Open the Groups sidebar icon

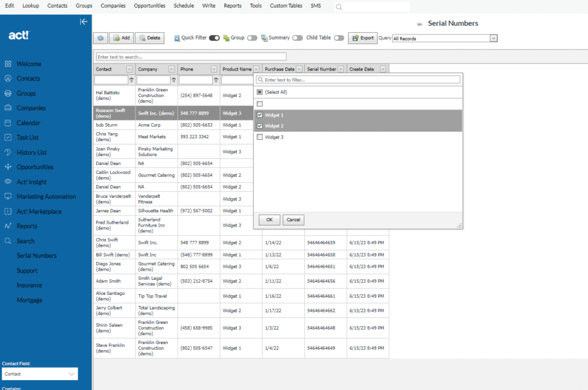[8, 93]
